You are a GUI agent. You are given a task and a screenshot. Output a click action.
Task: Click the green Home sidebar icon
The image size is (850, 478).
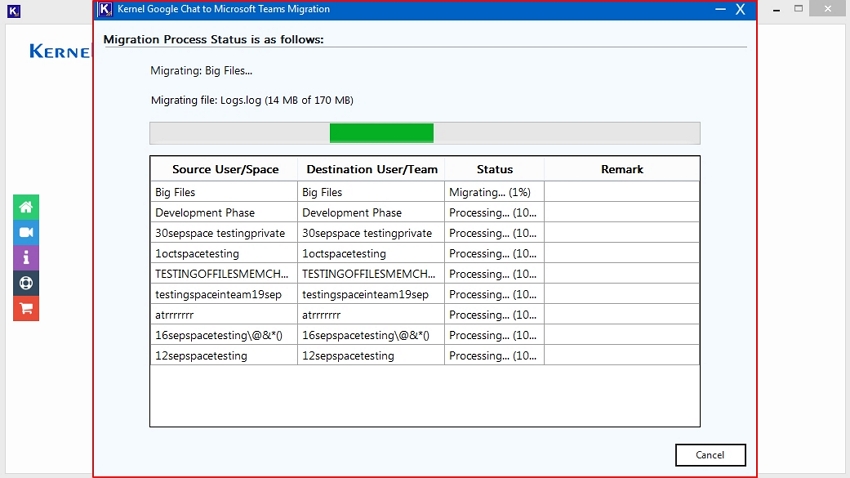pyautogui.click(x=26, y=207)
